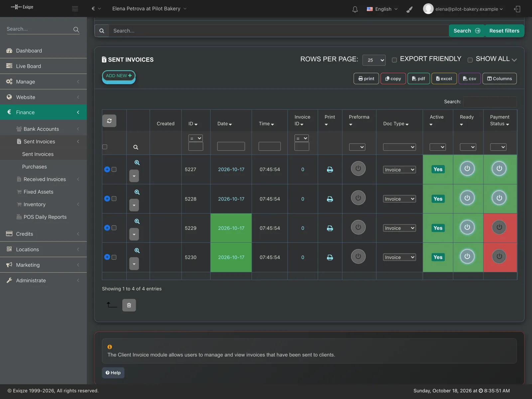The width and height of the screenshot is (532, 399).
Task: Tick the select-all checkbox in filter row
Action: (x=105, y=147)
